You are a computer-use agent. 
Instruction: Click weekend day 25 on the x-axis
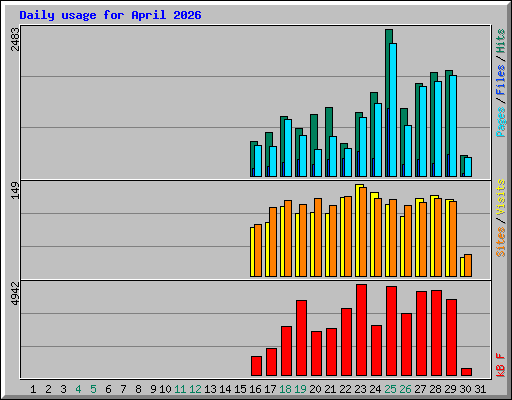pyautogui.click(x=390, y=389)
